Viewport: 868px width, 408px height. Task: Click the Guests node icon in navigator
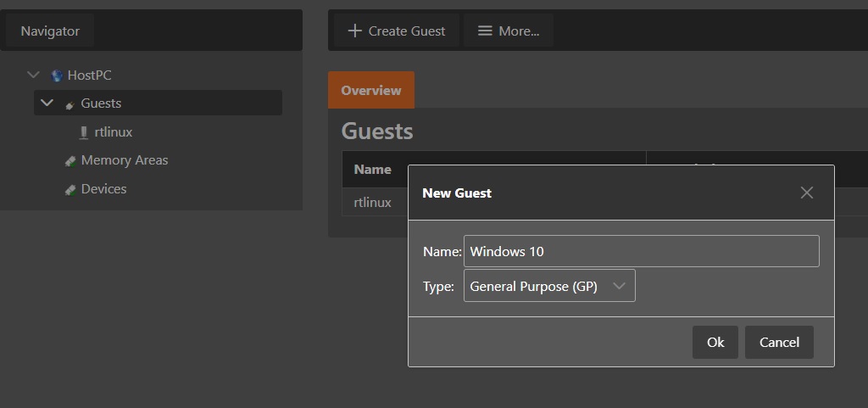[x=70, y=104]
